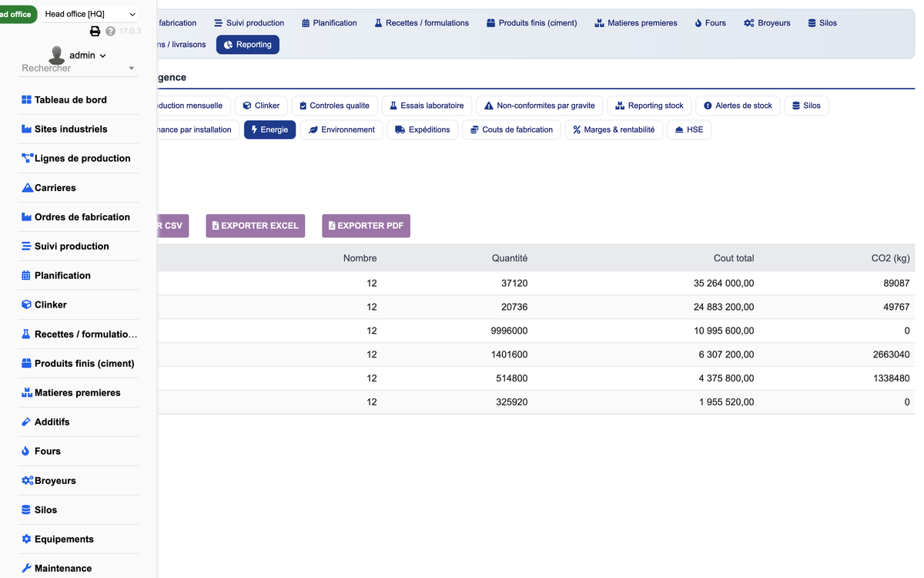The width and height of the screenshot is (924, 578).
Task: Select Broyeurs in the top menu
Action: pos(767,23)
